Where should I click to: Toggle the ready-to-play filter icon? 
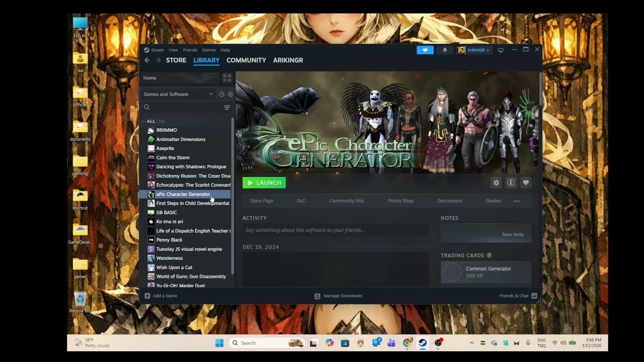(230, 94)
